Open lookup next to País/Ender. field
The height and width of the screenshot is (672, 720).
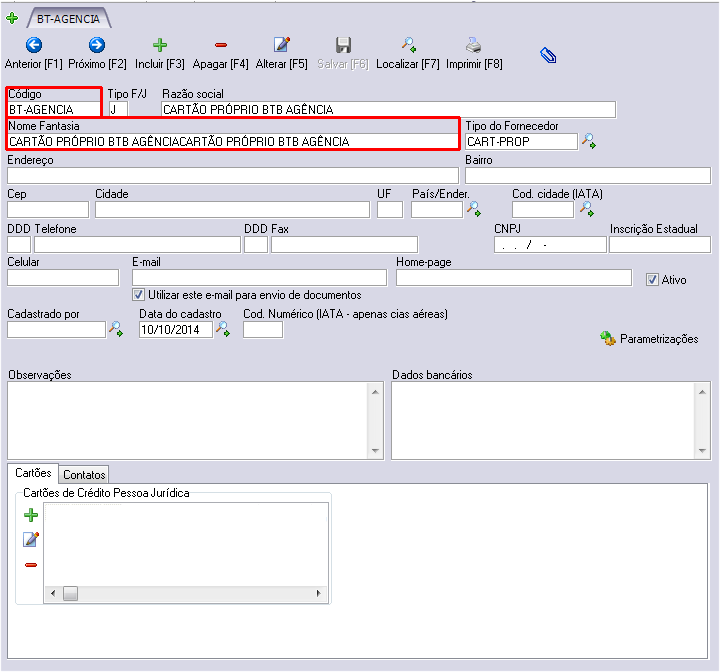[x=474, y=209]
